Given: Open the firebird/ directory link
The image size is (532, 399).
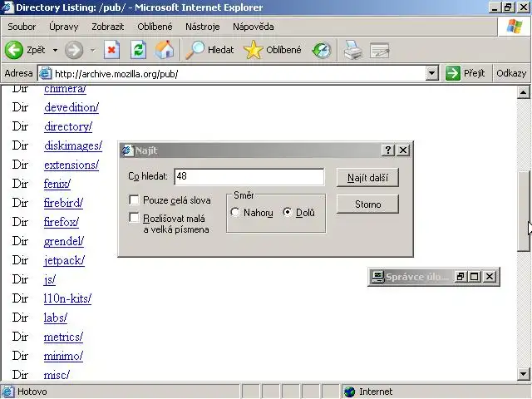Looking at the screenshot, I should [63, 203].
